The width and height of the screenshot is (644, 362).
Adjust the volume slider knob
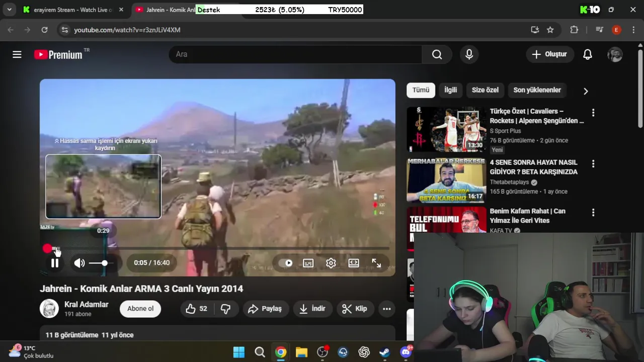coord(104,263)
